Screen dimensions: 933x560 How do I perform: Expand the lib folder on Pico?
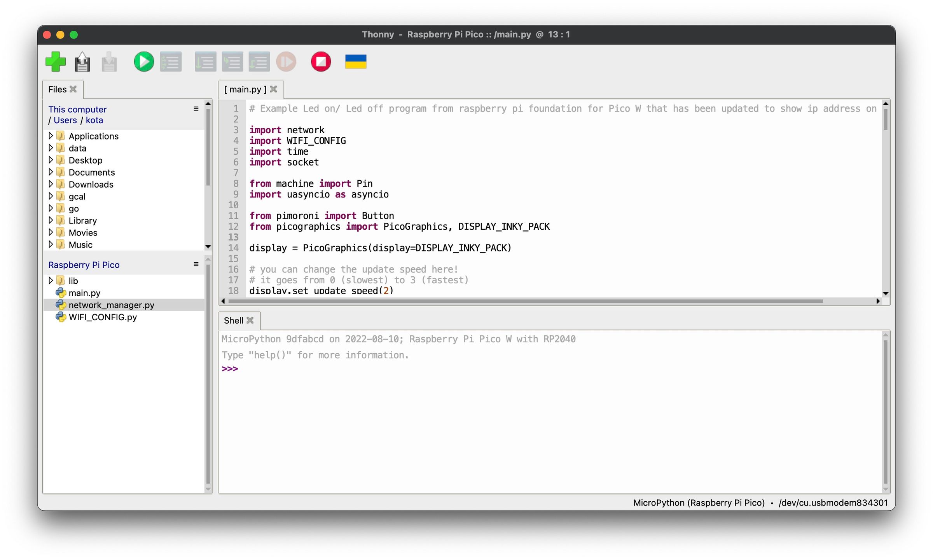[x=51, y=280]
